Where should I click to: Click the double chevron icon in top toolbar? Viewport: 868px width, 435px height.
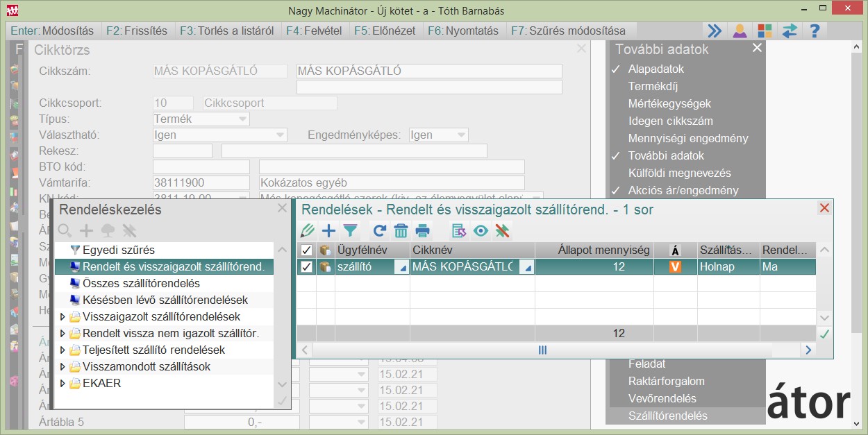[715, 31]
